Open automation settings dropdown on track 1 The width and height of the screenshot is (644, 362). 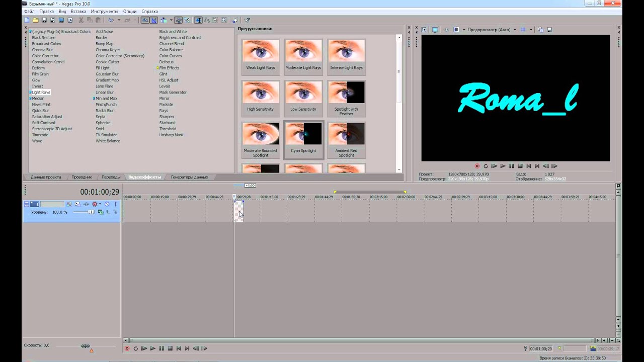(100, 204)
